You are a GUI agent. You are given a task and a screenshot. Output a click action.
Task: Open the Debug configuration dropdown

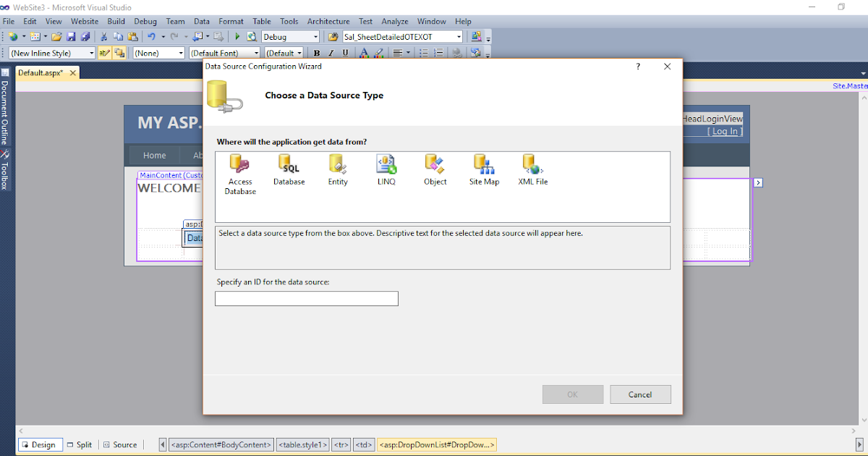(x=288, y=35)
